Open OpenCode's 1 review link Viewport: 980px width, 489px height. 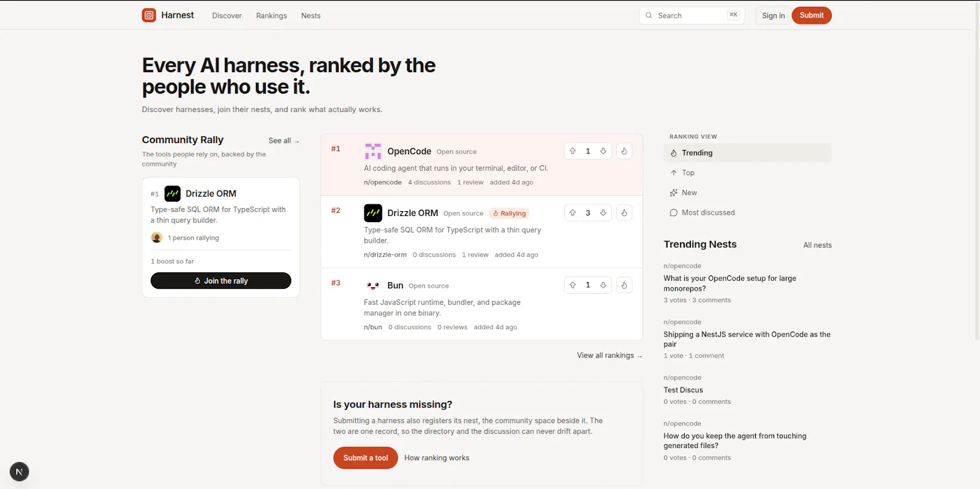click(470, 182)
